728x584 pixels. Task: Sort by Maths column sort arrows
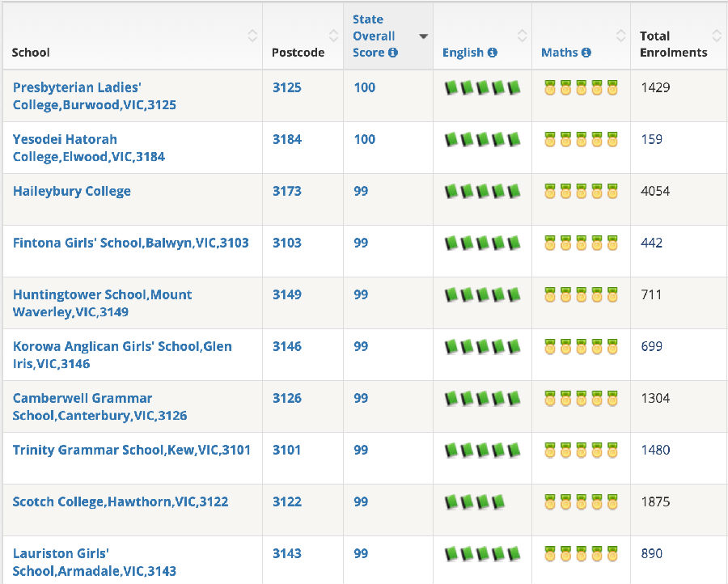coord(620,36)
